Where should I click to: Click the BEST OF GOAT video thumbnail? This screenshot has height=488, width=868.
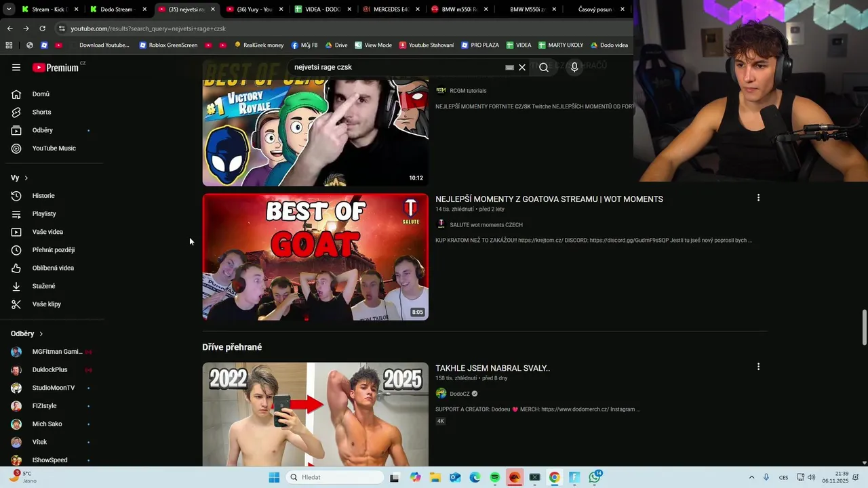tap(315, 257)
